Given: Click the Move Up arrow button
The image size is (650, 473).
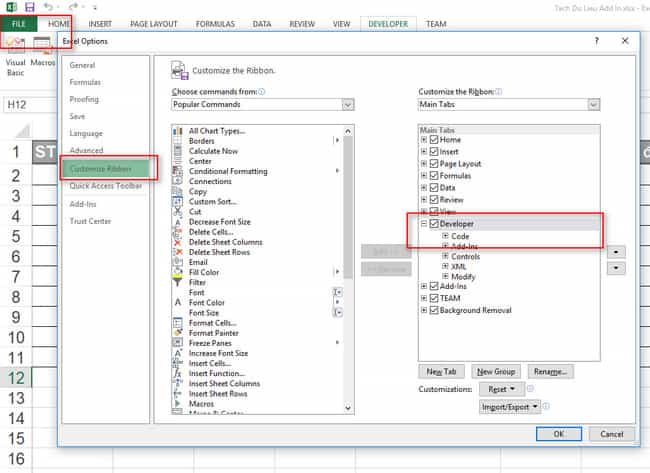Looking at the screenshot, I should [x=616, y=252].
